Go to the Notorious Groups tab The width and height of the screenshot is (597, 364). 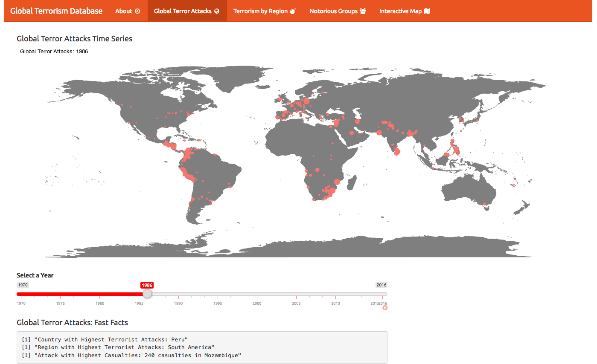coord(333,11)
